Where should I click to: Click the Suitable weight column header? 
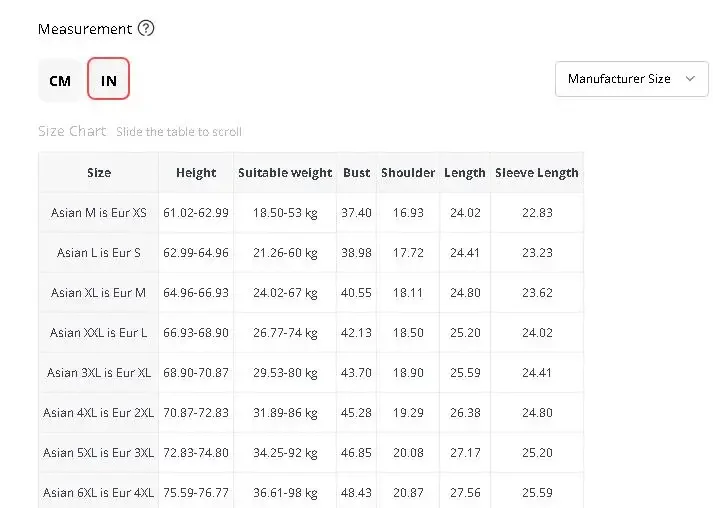[x=285, y=173]
